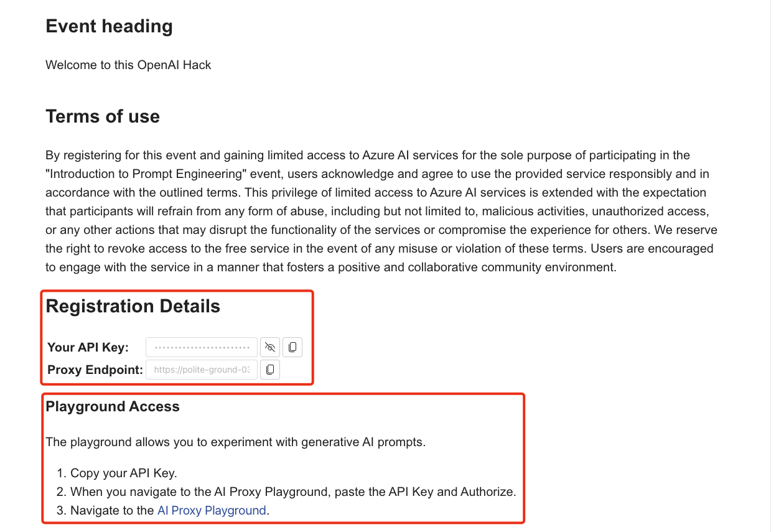Click the clipboard icon in the API Key row
The height and width of the screenshot is (532, 771).
coord(292,347)
